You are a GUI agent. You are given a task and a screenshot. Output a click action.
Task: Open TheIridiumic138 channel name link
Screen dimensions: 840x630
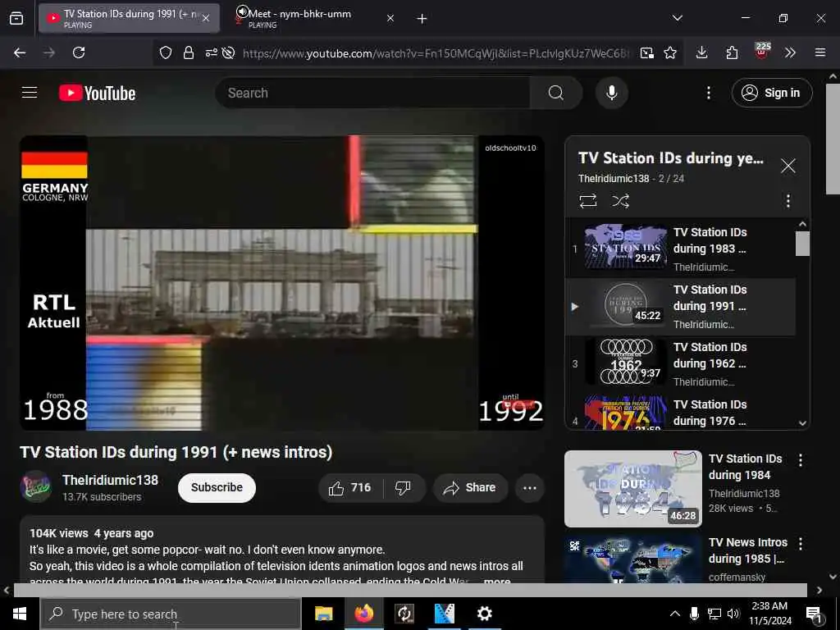point(110,480)
